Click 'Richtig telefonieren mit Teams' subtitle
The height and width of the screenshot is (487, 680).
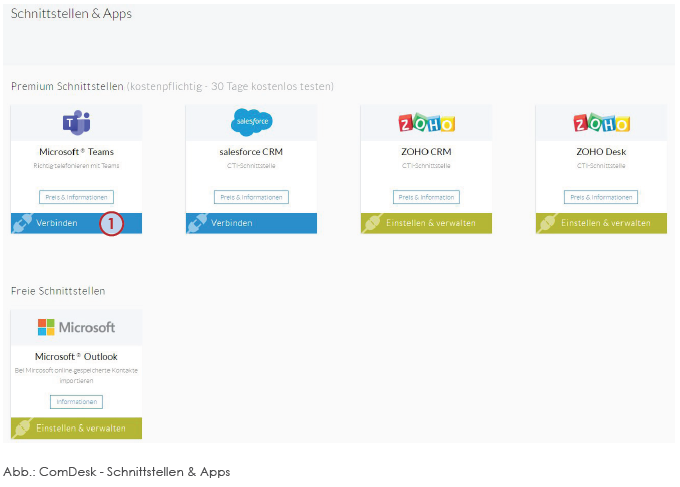(x=76, y=166)
